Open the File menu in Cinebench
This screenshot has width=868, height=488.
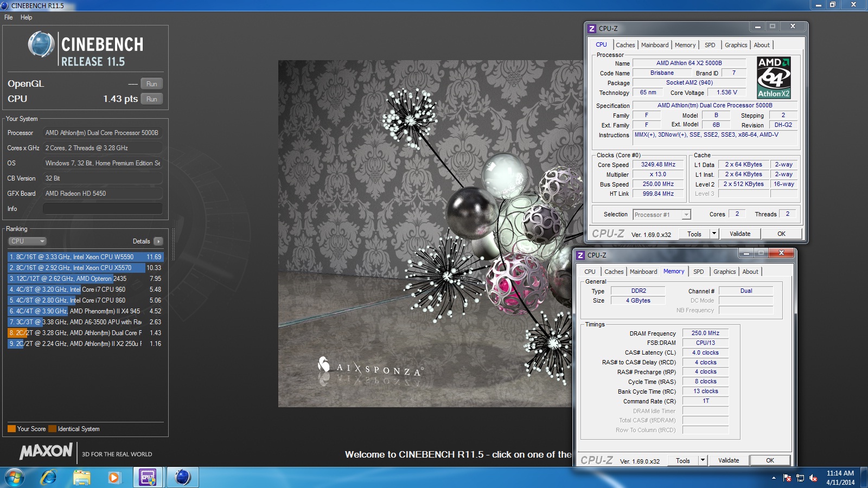coord(9,17)
